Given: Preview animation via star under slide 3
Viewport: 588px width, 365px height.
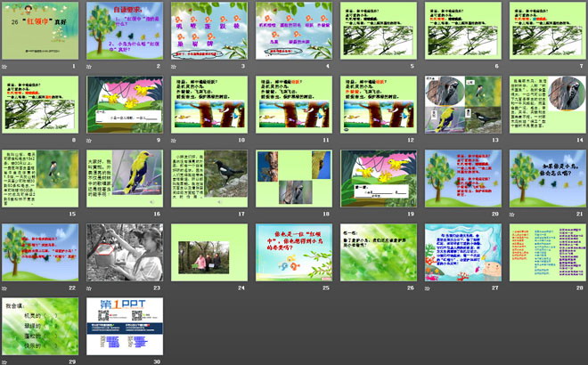Looking at the screenshot, I should coord(173,67).
